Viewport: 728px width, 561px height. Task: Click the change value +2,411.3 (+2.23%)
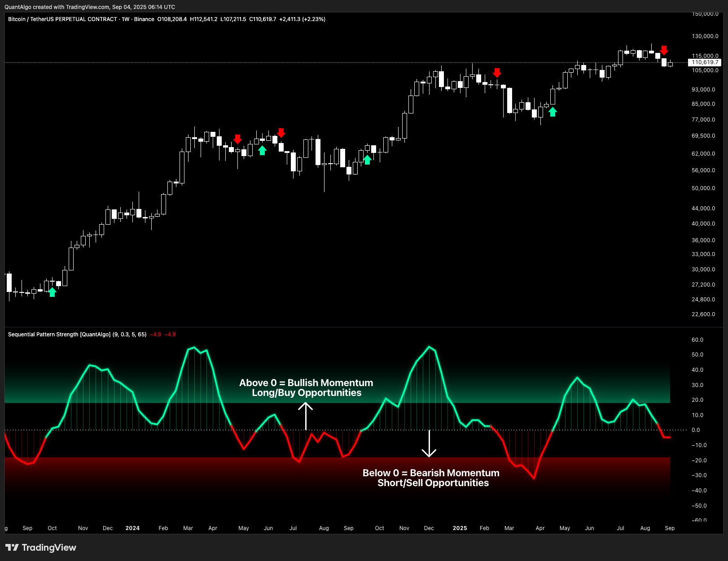[303, 19]
